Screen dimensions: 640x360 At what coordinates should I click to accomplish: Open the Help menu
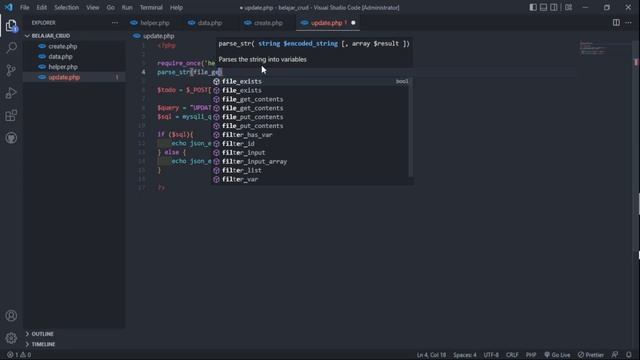pos(176,7)
